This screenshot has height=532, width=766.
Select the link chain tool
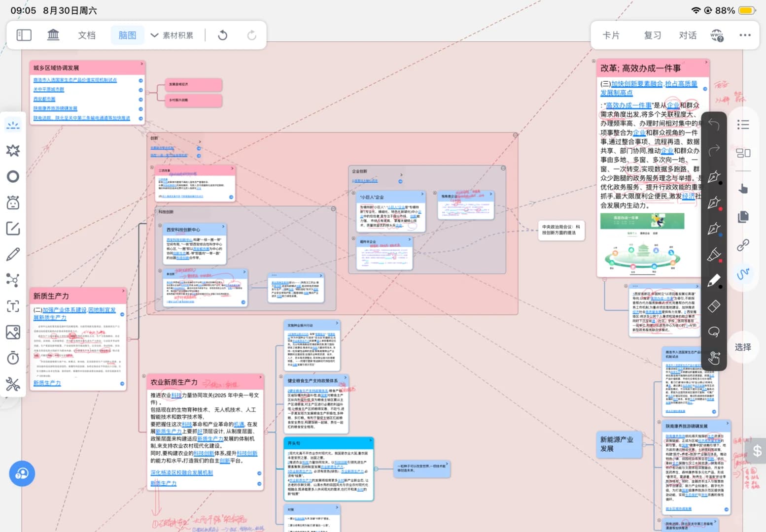tap(743, 245)
